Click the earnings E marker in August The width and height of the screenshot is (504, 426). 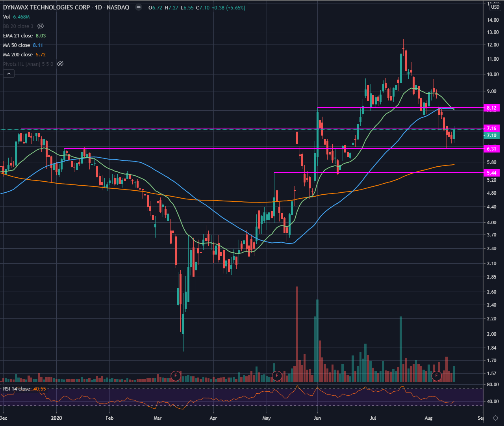tap(436, 376)
